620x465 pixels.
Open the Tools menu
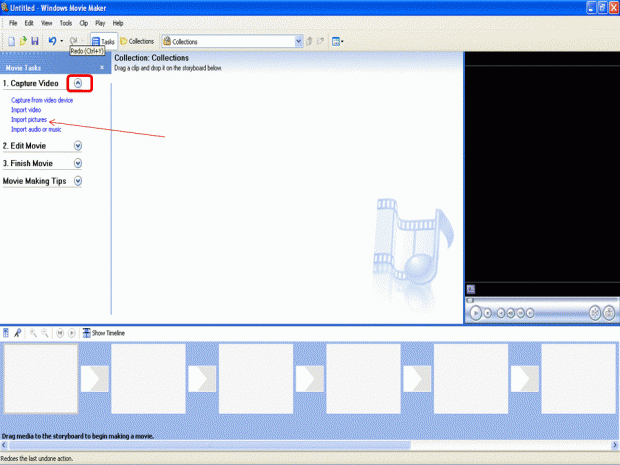(66, 23)
